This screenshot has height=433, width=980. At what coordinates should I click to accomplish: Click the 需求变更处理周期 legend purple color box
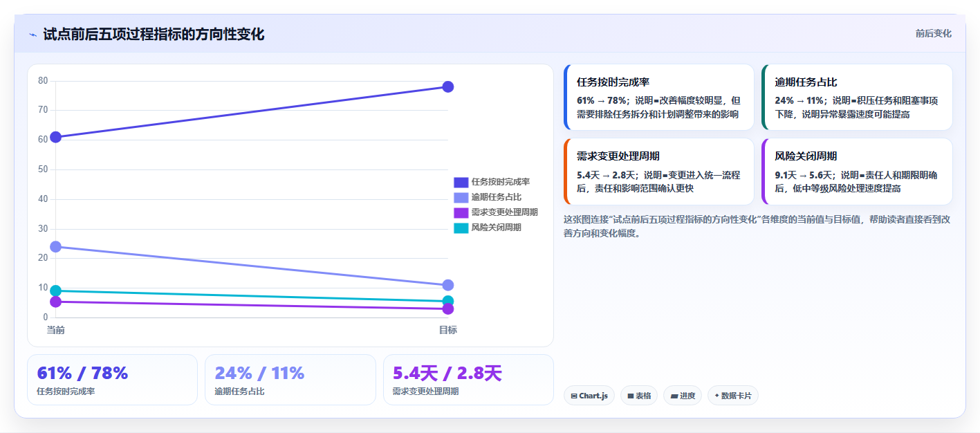(x=461, y=212)
